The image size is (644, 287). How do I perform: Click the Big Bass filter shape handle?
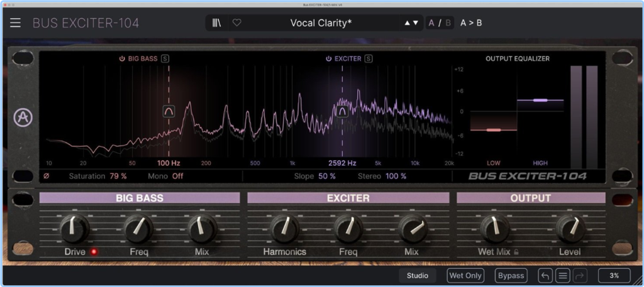pyautogui.click(x=169, y=111)
